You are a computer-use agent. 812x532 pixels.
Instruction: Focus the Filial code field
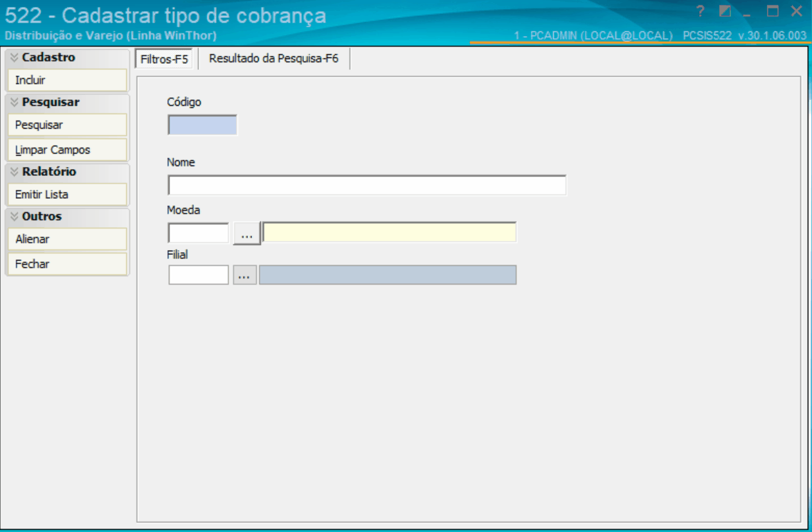[x=199, y=274]
